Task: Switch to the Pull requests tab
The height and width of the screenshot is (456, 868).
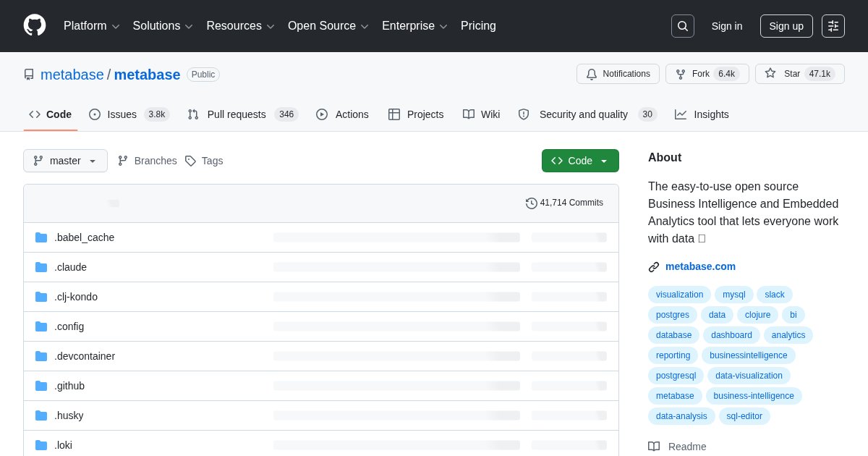Action: [x=243, y=114]
